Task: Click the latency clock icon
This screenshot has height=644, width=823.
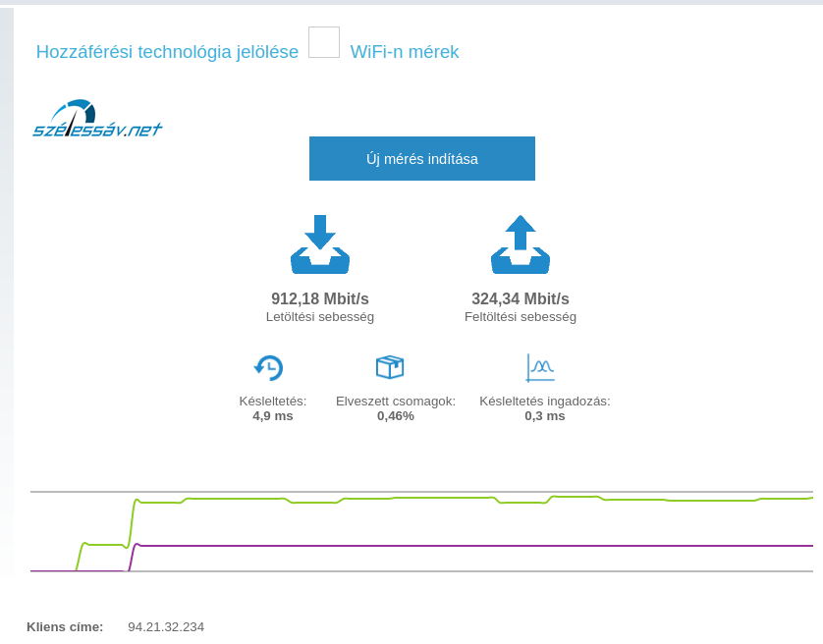Action: 269,367
